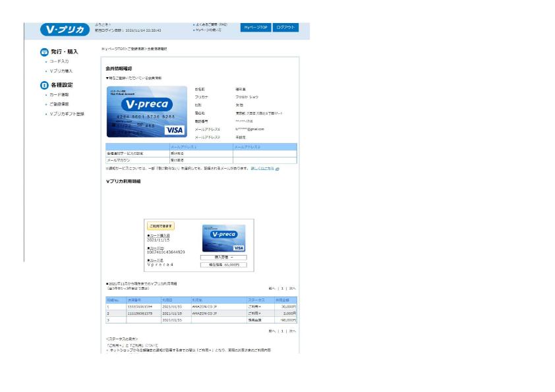Click the 各種設定 section icon

pos(44,84)
